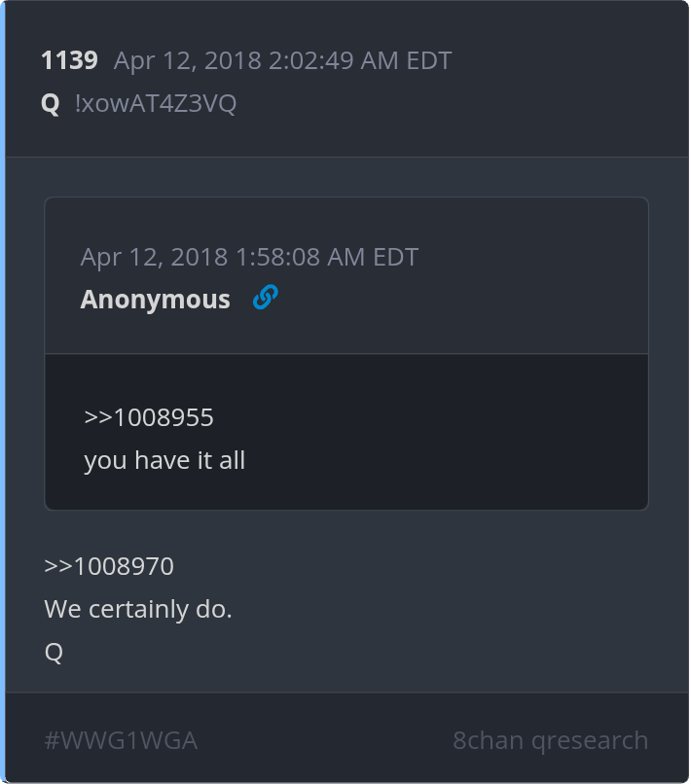
Task: Open post number 1139
Action: coord(69,61)
